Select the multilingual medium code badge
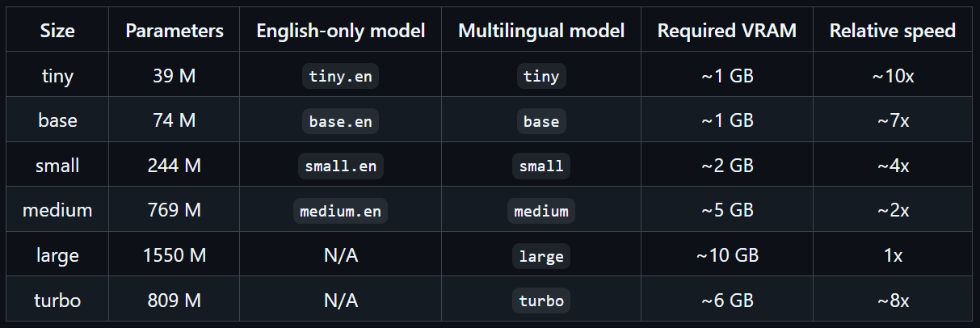The width and height of the screenshot is (980, 328). (541, 211)
